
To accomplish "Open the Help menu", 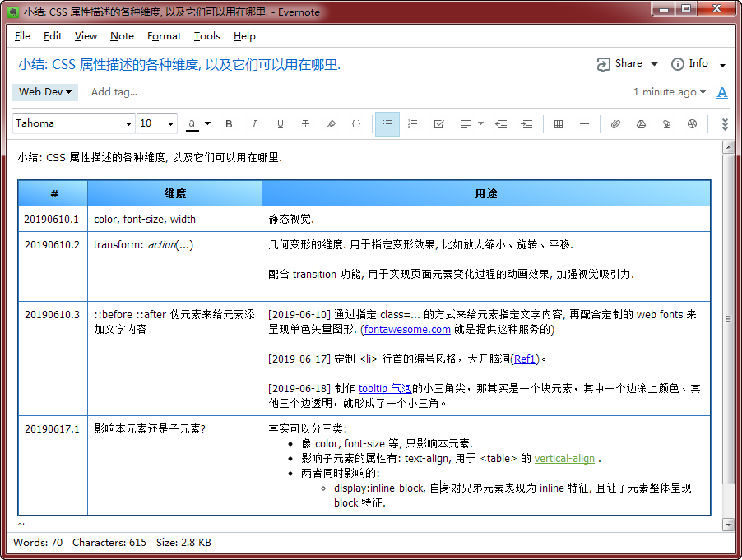I will click(x=244, y=36).
